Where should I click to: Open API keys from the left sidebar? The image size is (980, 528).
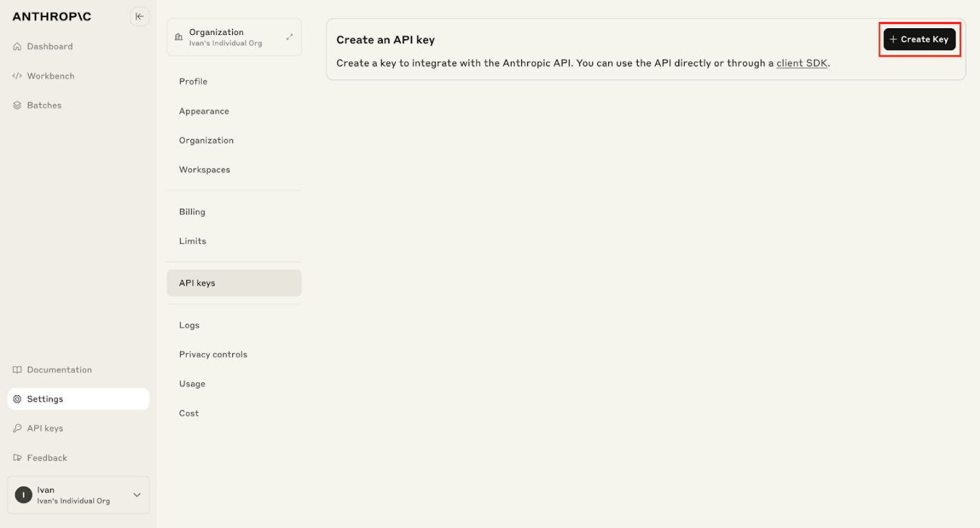(x=45, y=427)
